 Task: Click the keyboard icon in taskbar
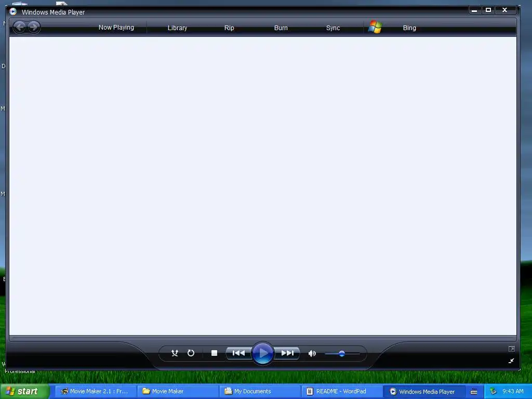pyautogui.click(x=474, y=392)
